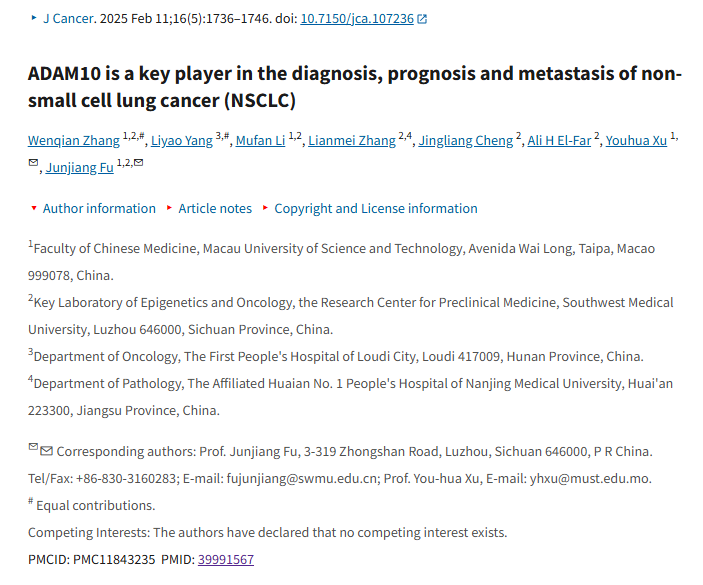Open the J Cancer journal link
The height and width of the screenshot is (585, 703).
(68, 18)
